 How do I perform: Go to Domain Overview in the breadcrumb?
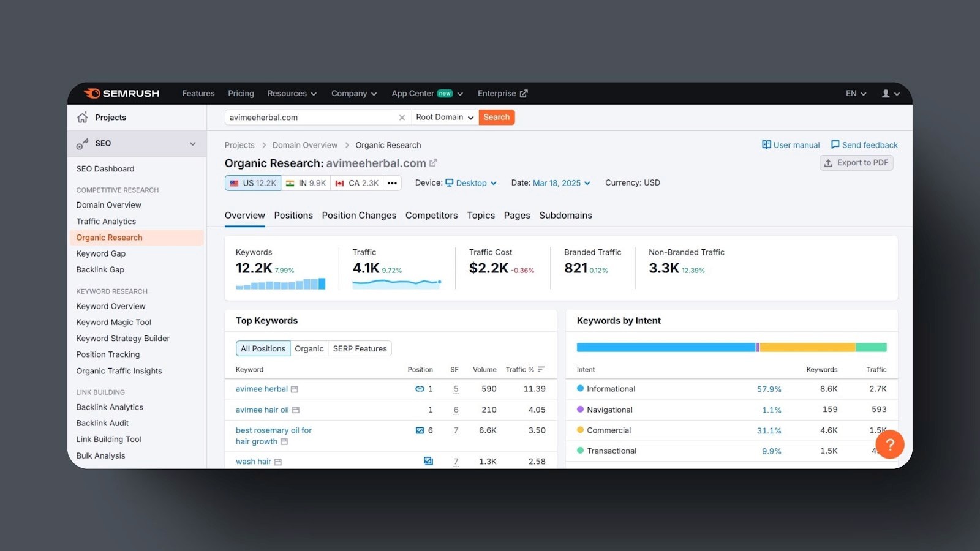(305, 145)
